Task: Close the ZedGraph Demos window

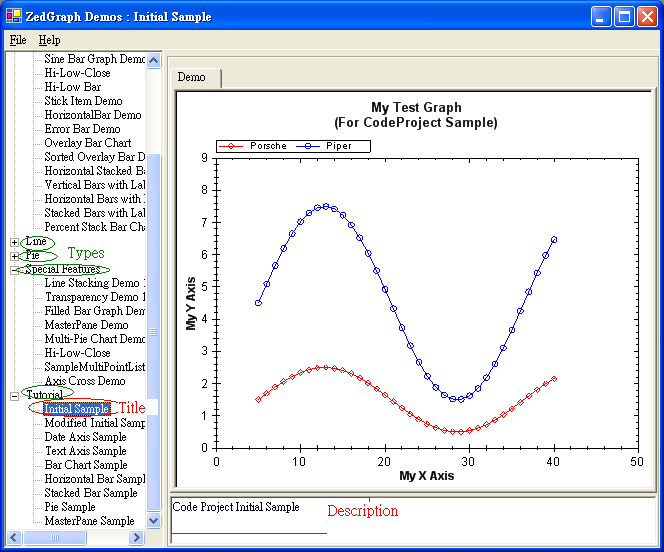Action: [x=647, y=17]
